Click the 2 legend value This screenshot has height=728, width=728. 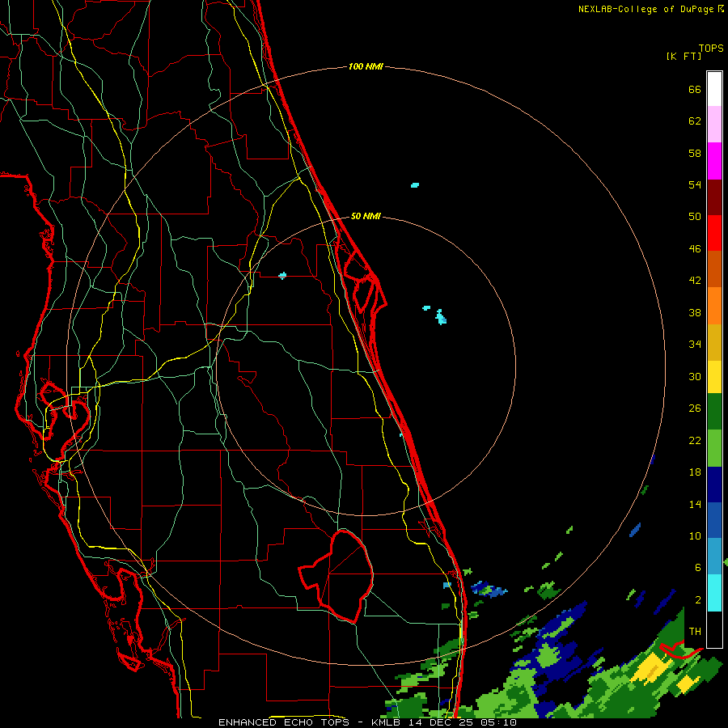point(697,600)
